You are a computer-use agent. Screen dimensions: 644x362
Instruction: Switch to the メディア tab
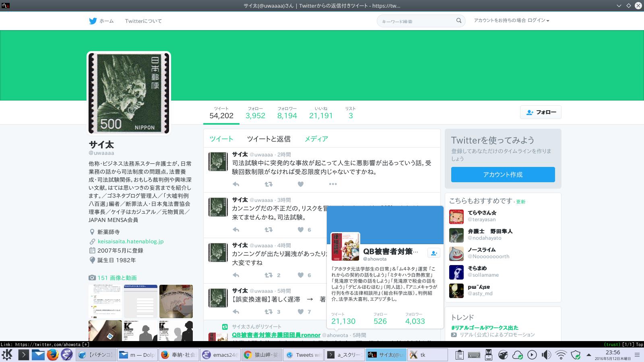[x=316, y=139]
